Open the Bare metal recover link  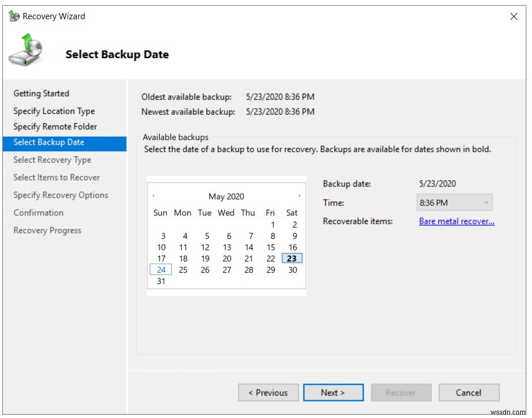click(x=456, y=221)
